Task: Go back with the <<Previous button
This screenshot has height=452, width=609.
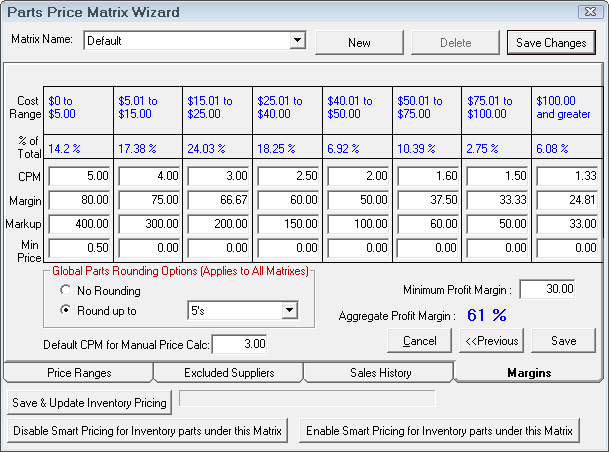Action: pyautogui.click(x=491, y=341)
